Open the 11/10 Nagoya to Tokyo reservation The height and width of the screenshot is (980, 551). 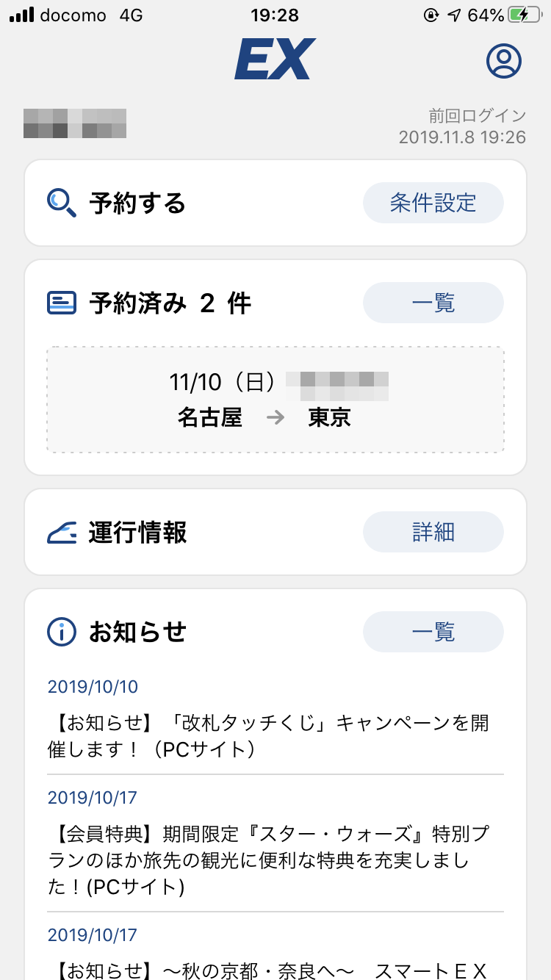275,400
